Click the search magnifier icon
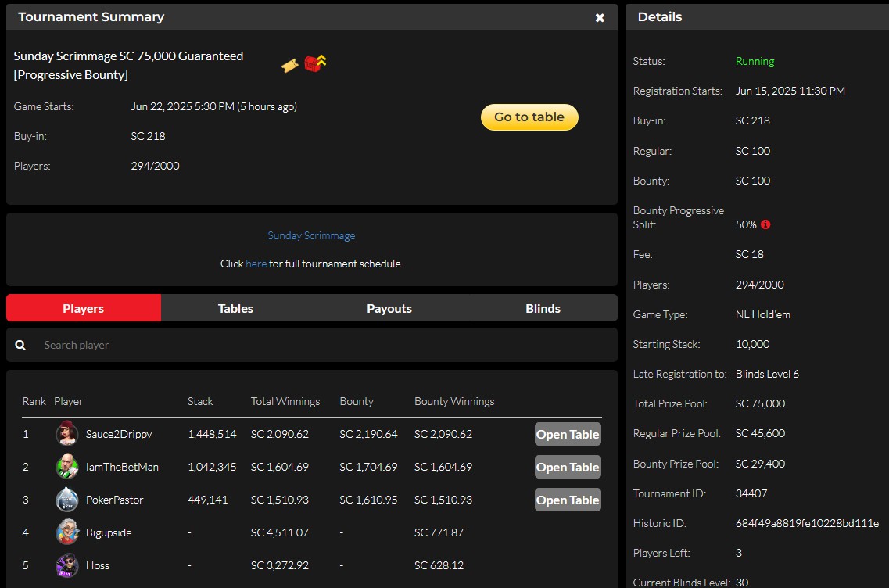The width and height of the screenshot is (889, 588). click(x=20, y=344)
